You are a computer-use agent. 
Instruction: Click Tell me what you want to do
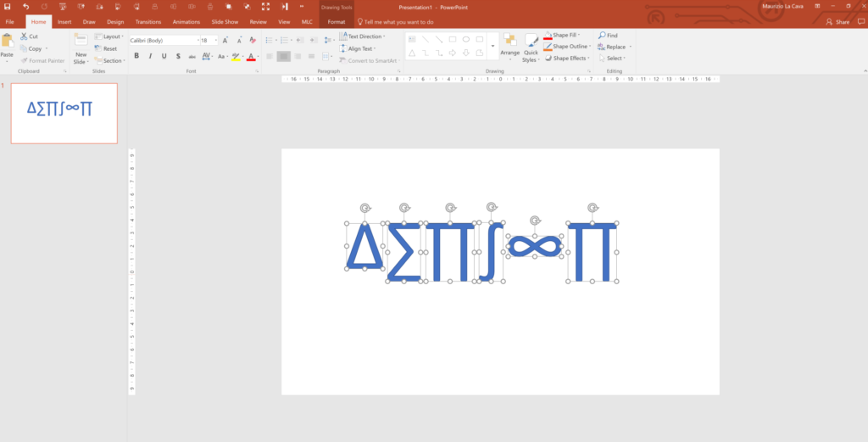coord(395,22)
